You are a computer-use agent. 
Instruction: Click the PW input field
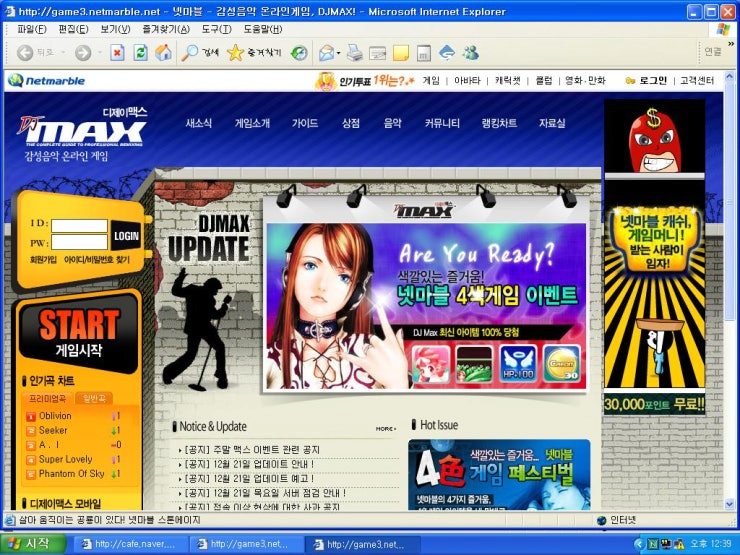79,243
